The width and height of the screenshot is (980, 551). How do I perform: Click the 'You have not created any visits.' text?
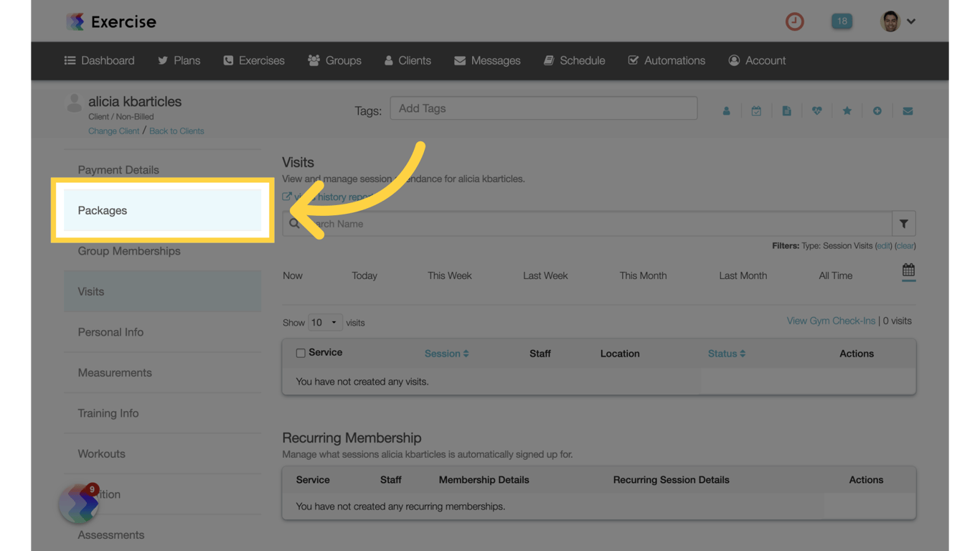click(362, 382)
